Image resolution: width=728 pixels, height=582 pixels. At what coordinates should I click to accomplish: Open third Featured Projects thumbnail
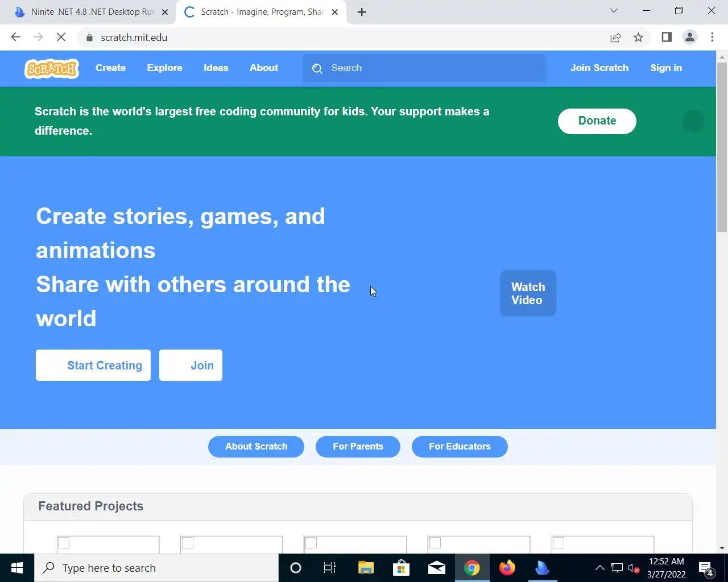tap(355, 544)
